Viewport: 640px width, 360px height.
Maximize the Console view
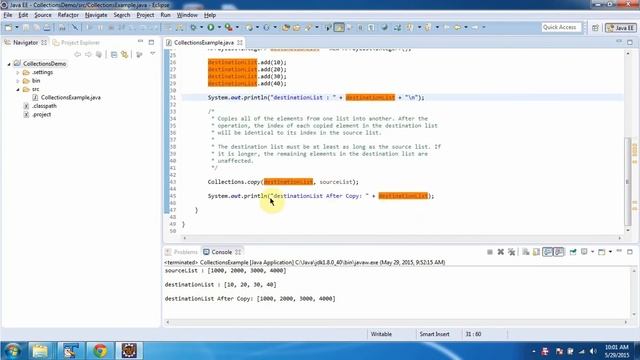630,252
